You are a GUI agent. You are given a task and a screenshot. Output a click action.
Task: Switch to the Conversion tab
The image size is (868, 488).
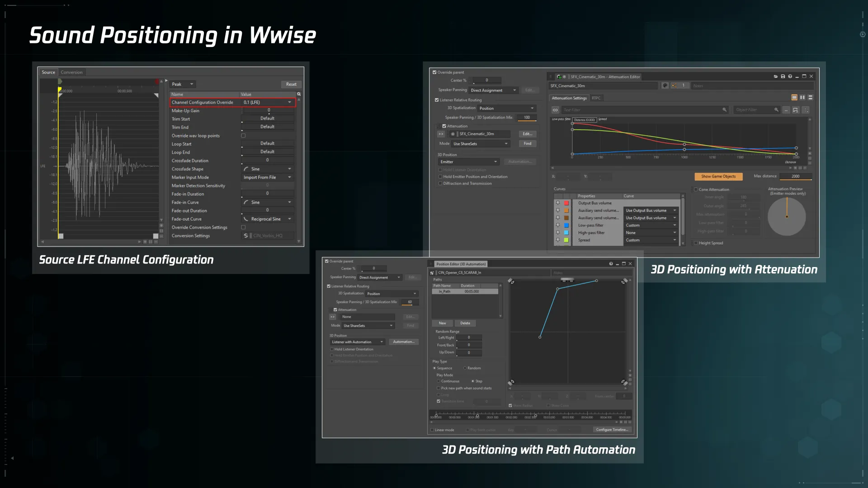point(71,72)
